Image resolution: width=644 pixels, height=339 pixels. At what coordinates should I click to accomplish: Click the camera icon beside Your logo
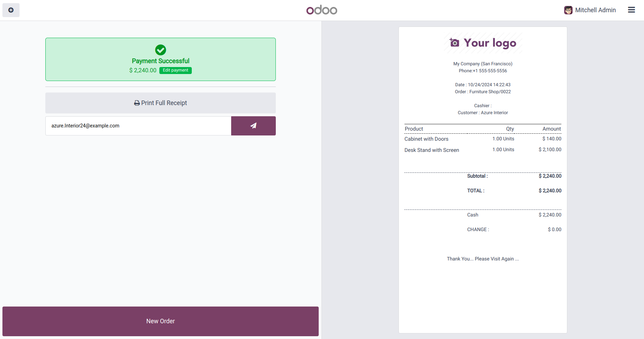pyautogui.click(x=454, y=43)
